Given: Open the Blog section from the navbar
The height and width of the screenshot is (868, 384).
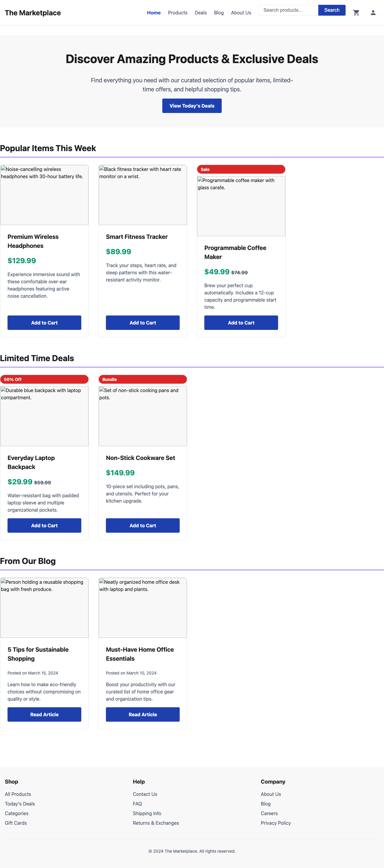Looking at the screenshot, I should [x=218, y=12].
